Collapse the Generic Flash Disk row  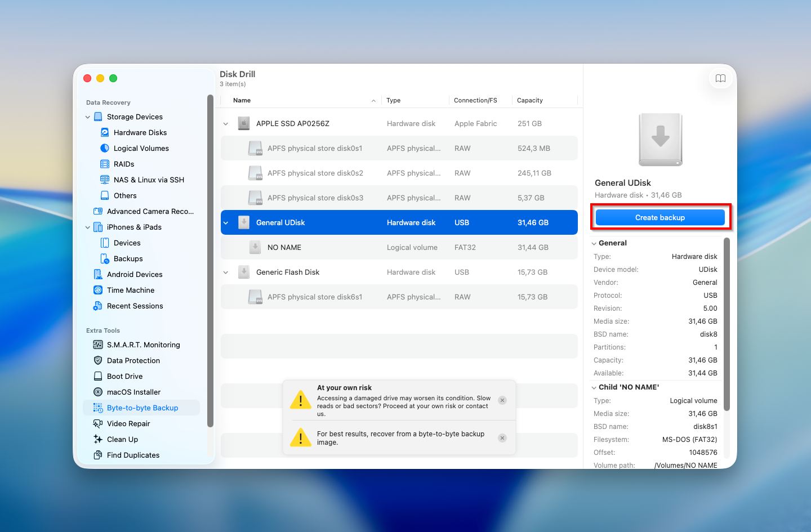pos(226,272)
